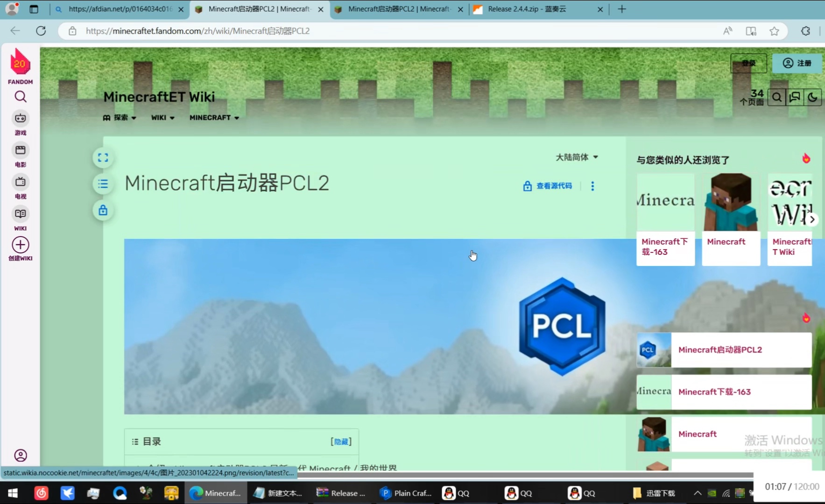Viewport: 825px width, 504px height.
Task: Open the three-dot options next to 查看源代码
Action: [592, 186]
